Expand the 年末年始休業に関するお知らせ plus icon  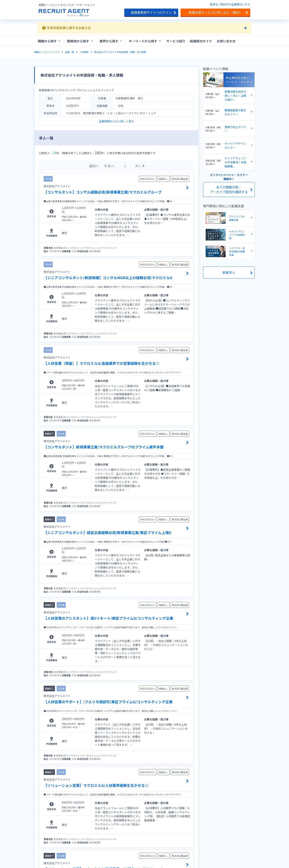click(245, 28)
